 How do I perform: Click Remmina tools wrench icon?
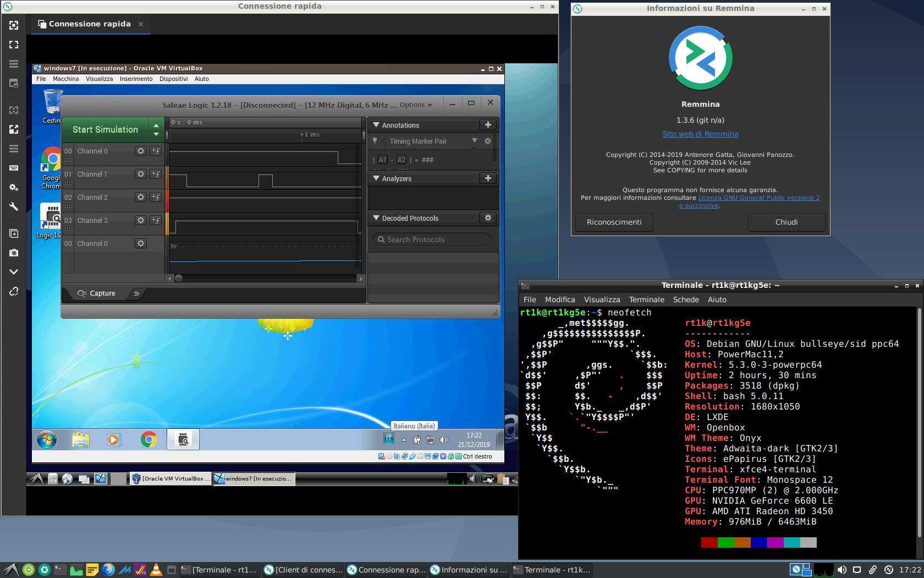[14, 206]
